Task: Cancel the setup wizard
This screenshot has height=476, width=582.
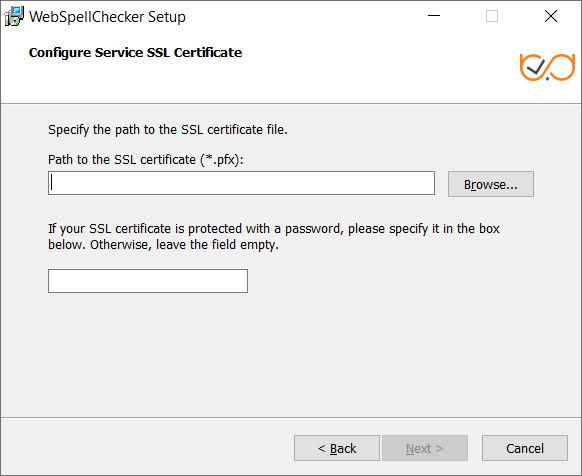Action: [525, 448]
